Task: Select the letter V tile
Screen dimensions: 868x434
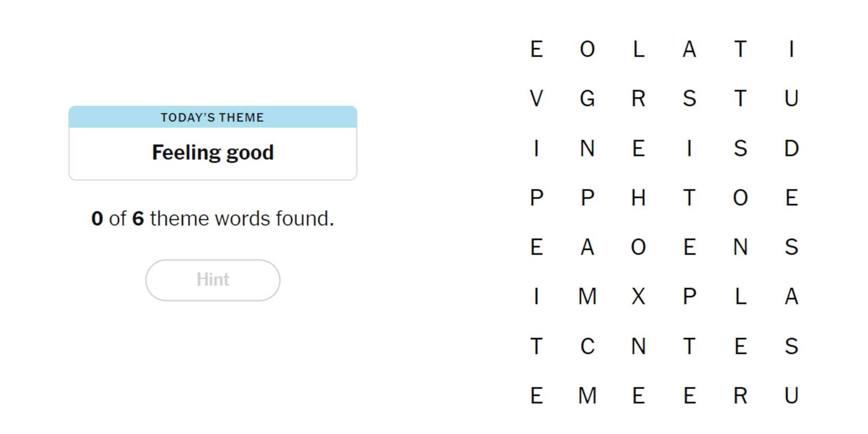Action: click(536, 98)
